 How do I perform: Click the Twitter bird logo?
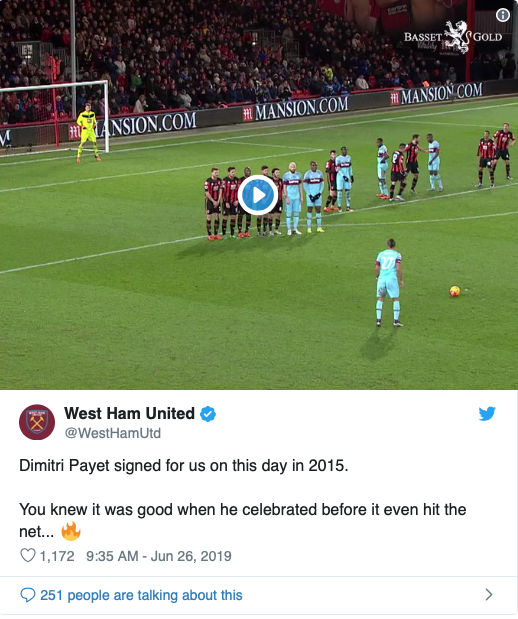pyautogui.click(x=487, y=413)
